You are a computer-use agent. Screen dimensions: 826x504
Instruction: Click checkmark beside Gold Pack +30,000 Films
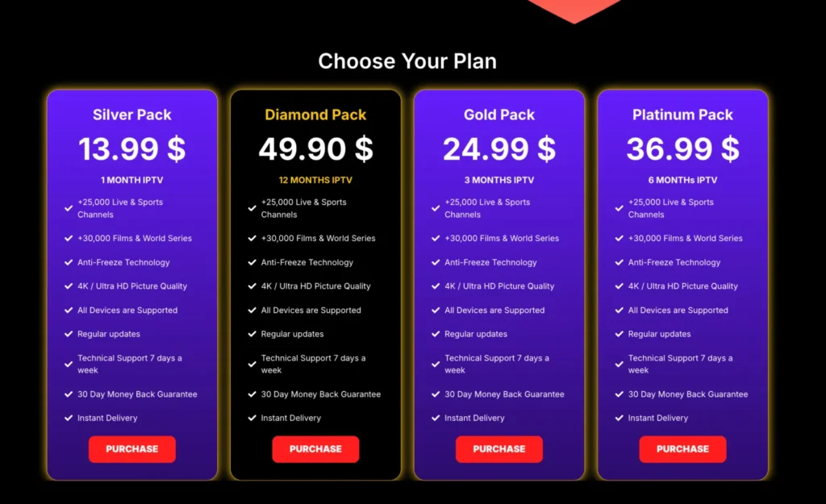point(436,238)
